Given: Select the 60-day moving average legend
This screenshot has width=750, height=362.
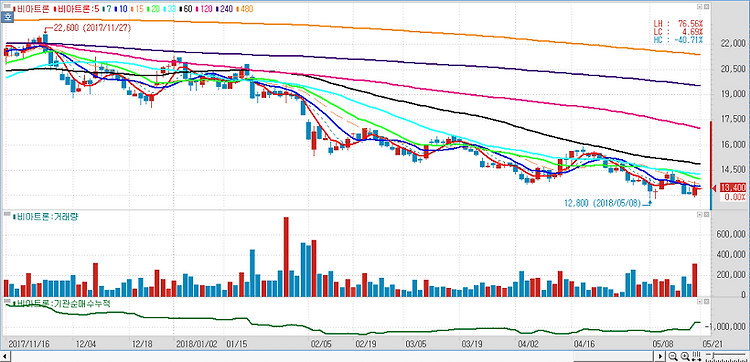Looking at the screenshot, I should tap(185, 9).
